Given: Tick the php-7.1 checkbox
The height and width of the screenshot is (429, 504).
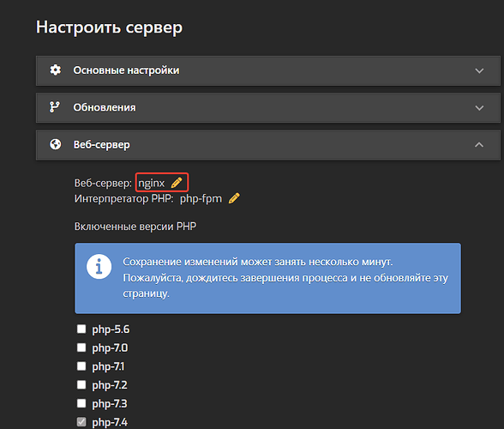Looking at the screenshot, I should click(x=81, y=366).
